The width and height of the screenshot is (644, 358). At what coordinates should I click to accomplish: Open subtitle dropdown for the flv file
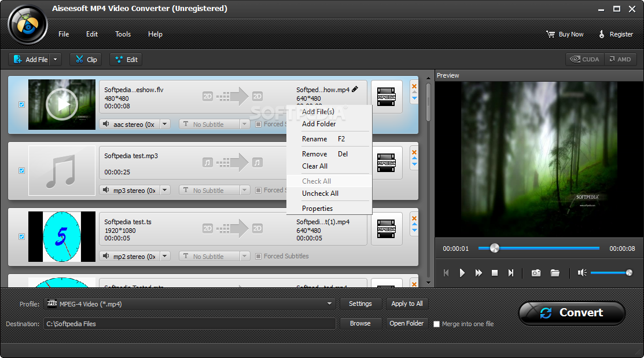(x=244, y=124)
